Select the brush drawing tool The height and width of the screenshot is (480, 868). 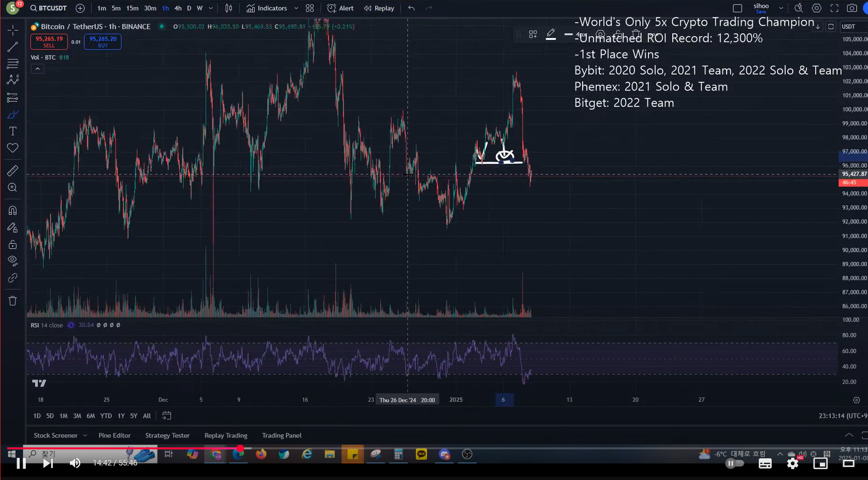(12, 115)
